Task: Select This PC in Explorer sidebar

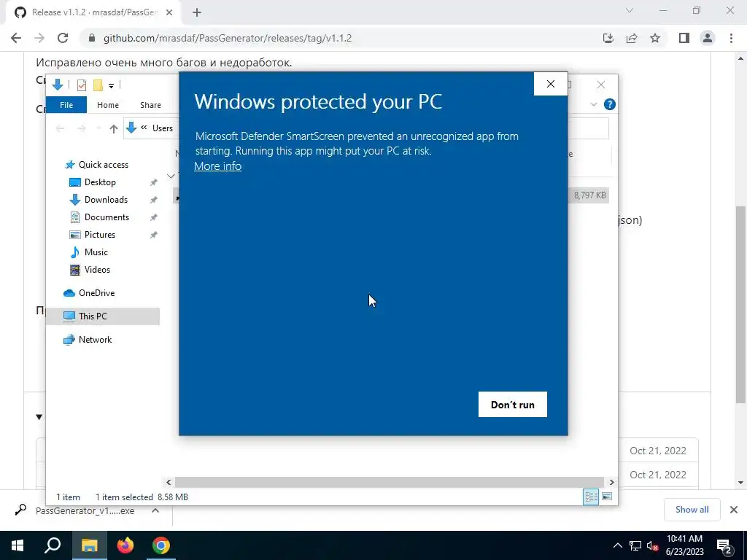Action: click(102, 316)
